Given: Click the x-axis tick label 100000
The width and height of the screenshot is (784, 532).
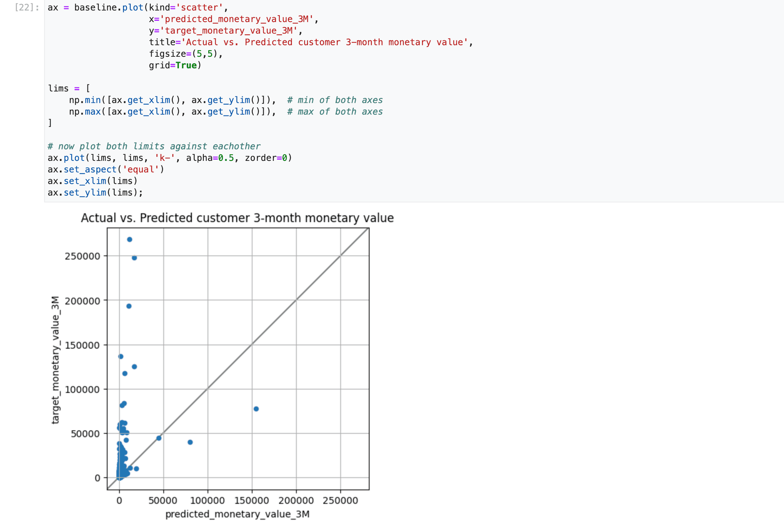Looking at the screenshot, I should pyautogui.click(x=207, y=501).
